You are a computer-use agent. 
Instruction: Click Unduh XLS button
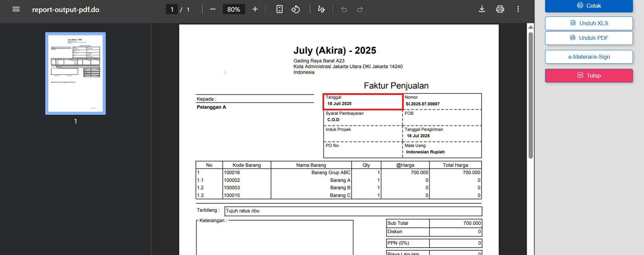[x=589, y=23]
